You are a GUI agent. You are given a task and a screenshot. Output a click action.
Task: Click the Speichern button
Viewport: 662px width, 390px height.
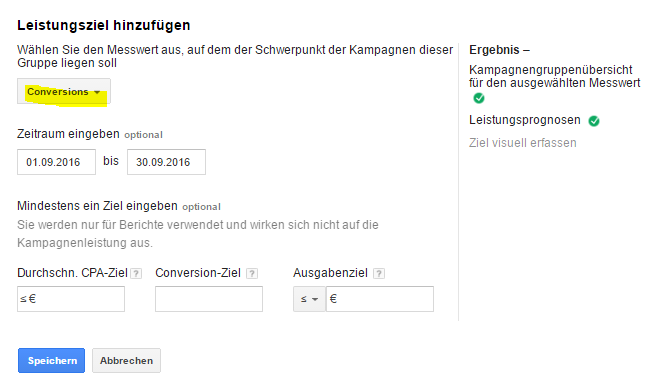(x=52, y=360)
